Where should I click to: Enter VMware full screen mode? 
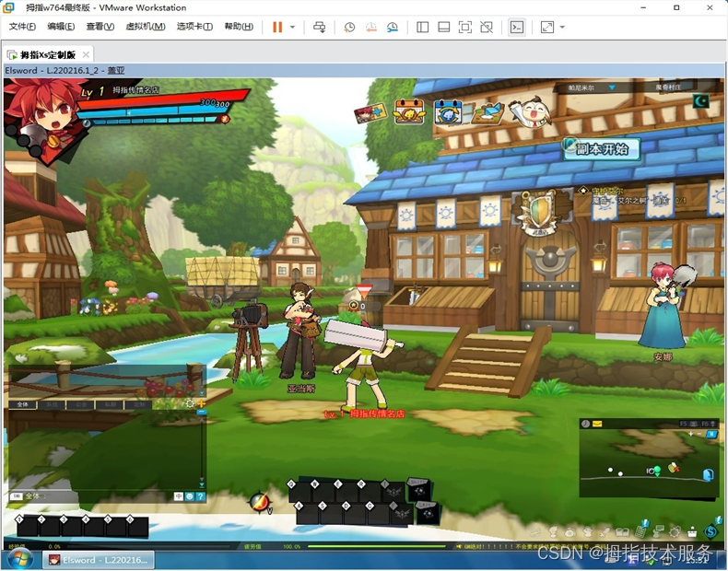point(464,27)
